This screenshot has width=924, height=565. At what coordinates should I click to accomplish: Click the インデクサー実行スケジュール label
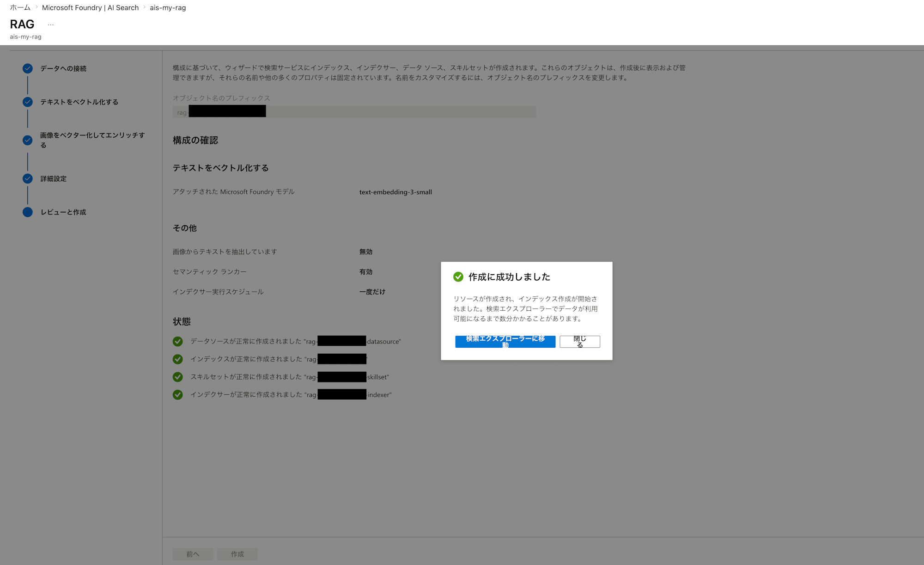click(218, 292)
